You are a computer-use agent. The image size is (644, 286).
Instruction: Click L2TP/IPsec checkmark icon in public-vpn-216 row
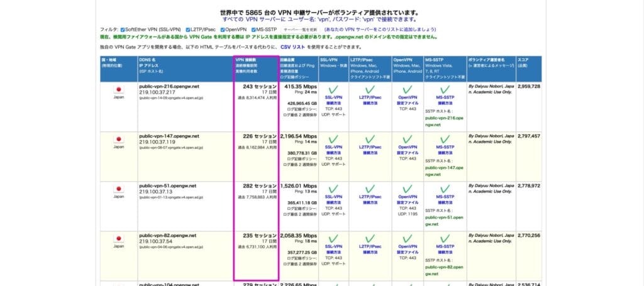(x=370, y=89)
